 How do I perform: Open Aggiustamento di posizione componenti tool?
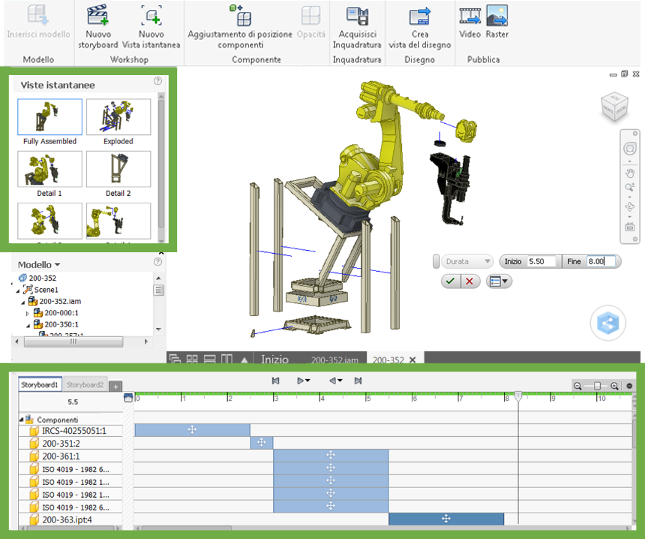(240, 27)
